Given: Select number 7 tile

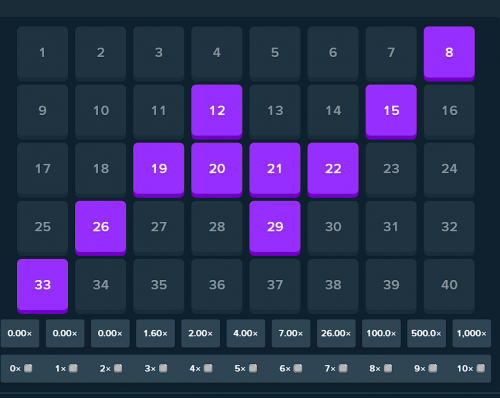Looking at the screenshot, I should [x=391, y=53].
